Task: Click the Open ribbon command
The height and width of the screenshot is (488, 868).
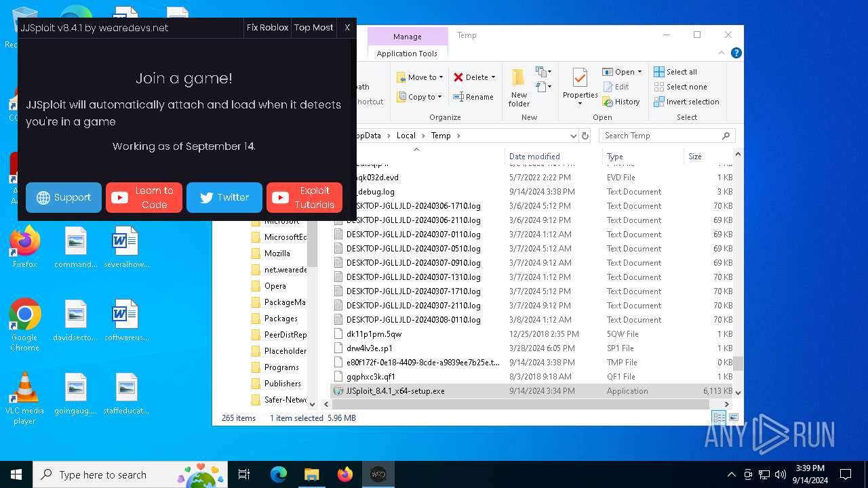Action: pos(618,72)
